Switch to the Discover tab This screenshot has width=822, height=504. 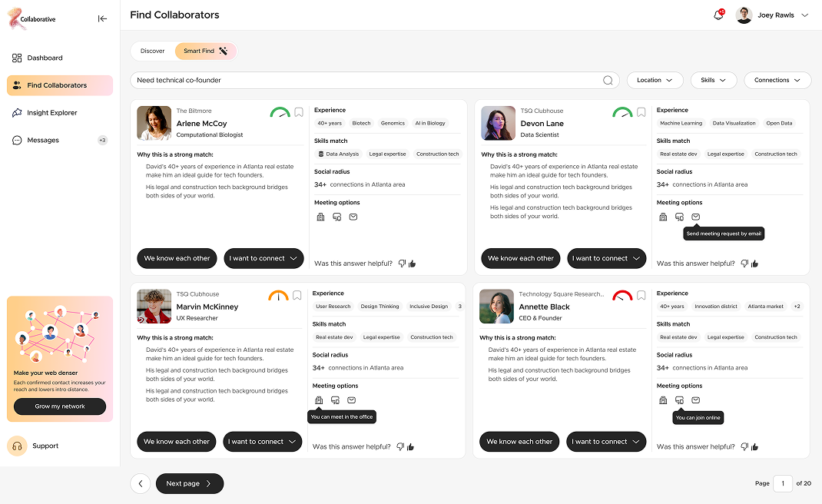(153, 51)
